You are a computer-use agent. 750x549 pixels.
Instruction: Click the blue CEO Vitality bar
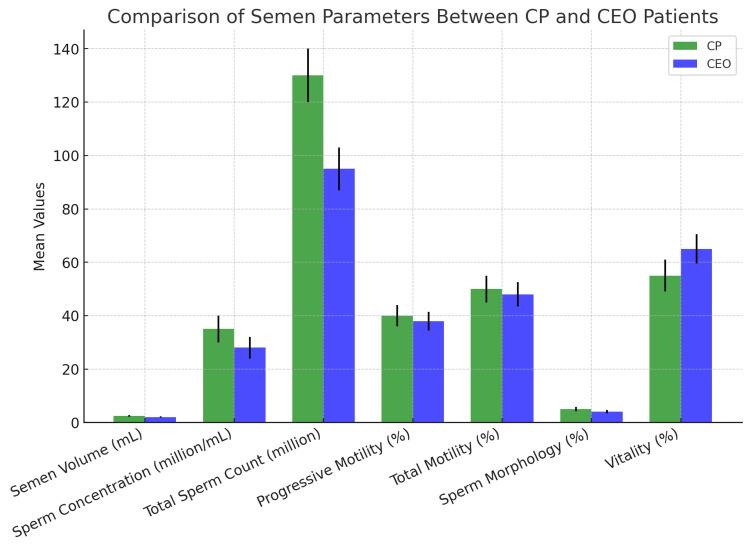(696, 336)
